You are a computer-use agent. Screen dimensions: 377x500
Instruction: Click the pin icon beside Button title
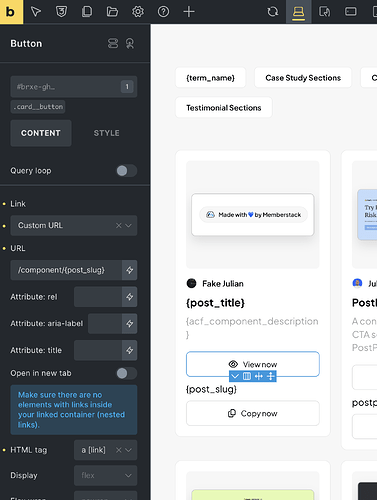pos(130,43)
